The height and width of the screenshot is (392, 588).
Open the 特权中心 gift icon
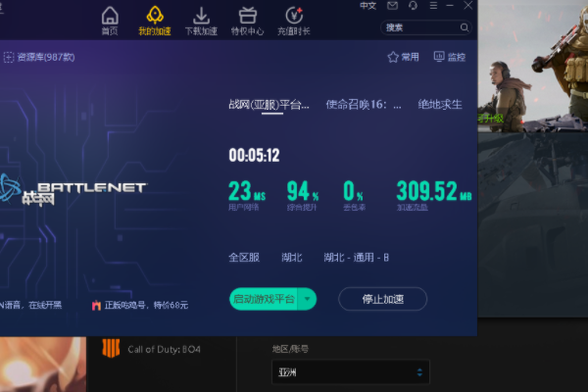point(248,21)
